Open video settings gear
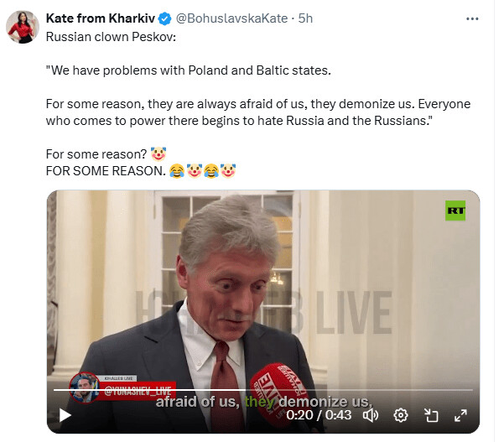This screenshot has width=504, height=442. [401, 414]
